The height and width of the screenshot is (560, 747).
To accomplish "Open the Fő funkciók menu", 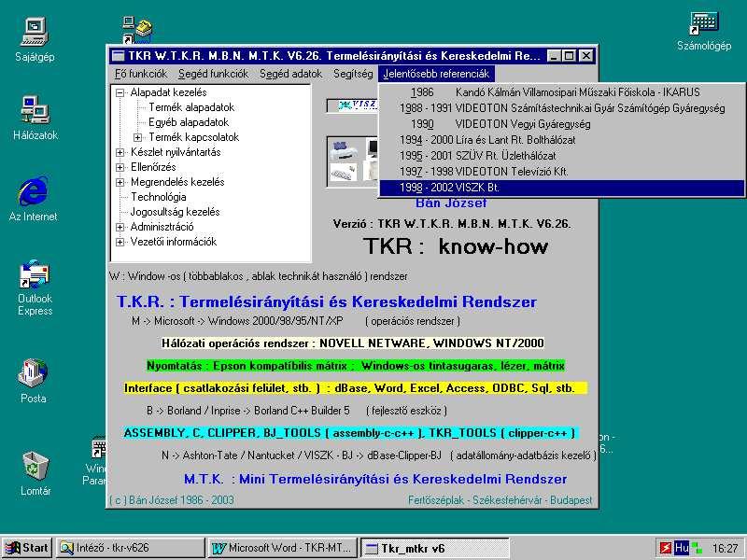I will pos(141,74).
